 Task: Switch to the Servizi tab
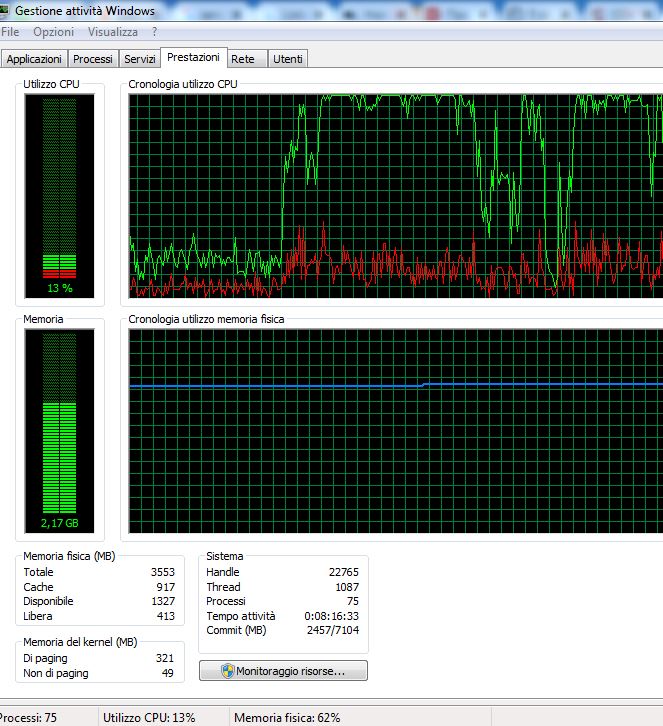click(139, 59)
